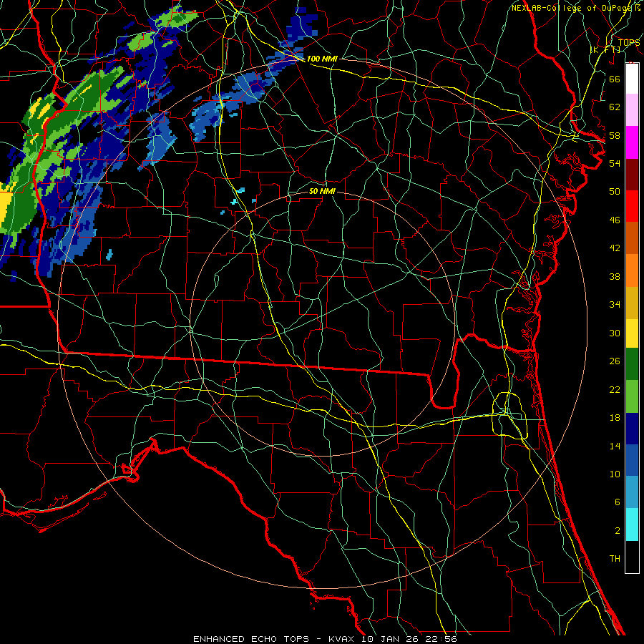The height and width of the screenshot is (644, 644).
Task: Click the '14' legend value
Action: tap(615, 446)
